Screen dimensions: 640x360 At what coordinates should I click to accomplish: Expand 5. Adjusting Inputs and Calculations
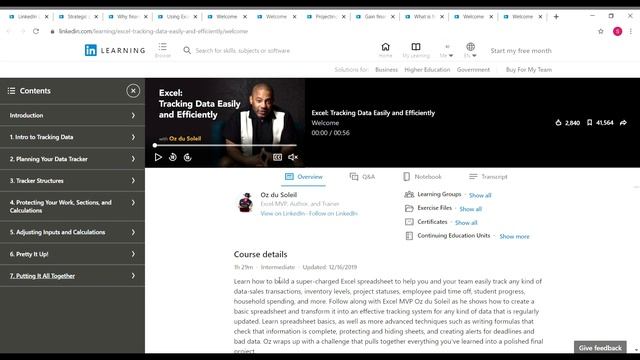coord(72,232)
